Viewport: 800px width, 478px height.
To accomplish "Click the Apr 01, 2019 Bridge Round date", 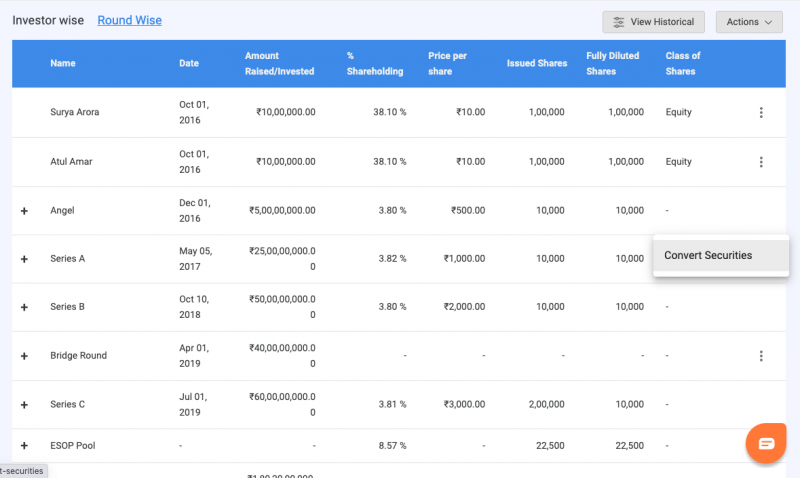I will click(x=193, y=356).
